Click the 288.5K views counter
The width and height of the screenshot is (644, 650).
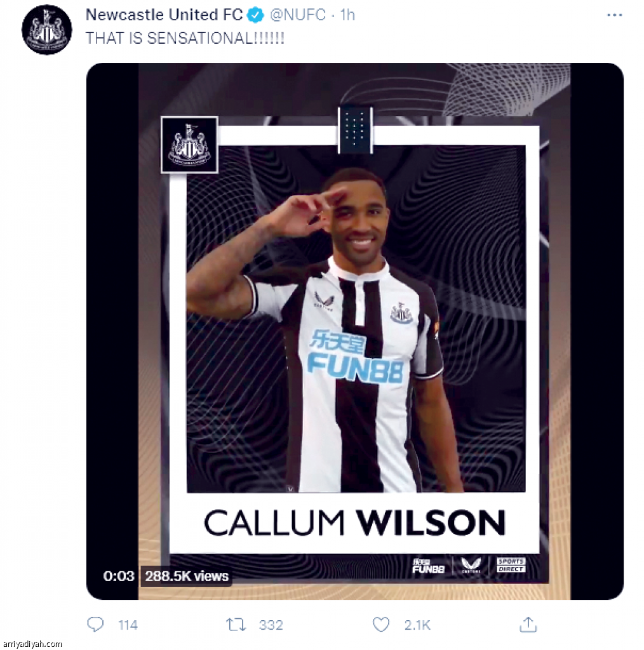187,576
